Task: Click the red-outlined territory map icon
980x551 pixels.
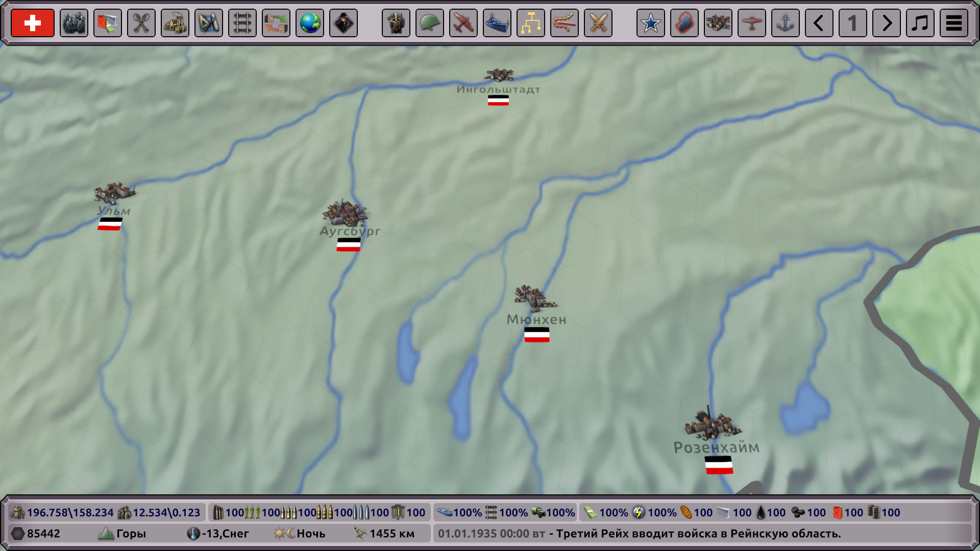Action: click(684, 23)
